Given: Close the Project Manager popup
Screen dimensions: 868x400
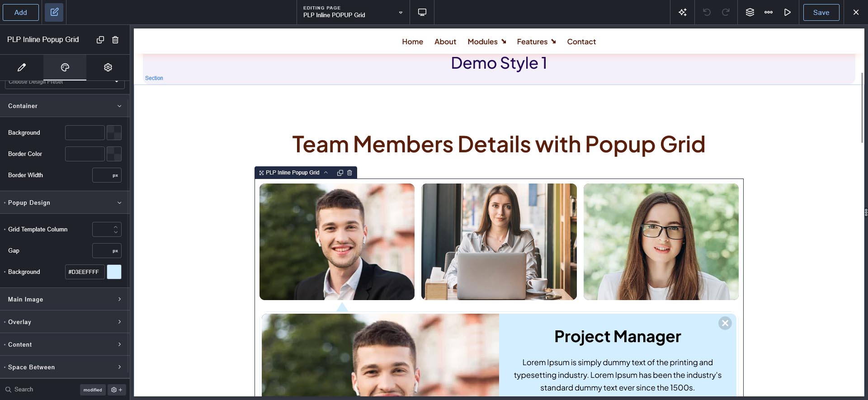Looking at the screenshot, I should (x=725, y=323).
